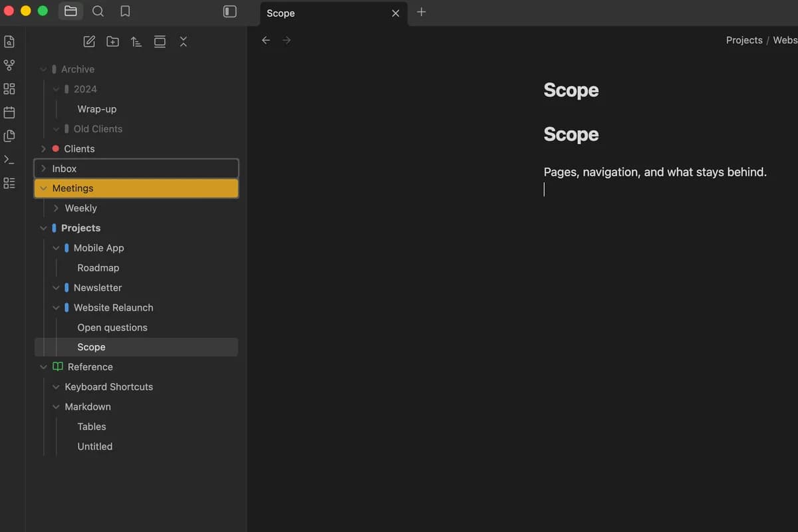
Task: Click the line 'Pages, navigation, and what stays behind.'
Action: coord(655,172)
